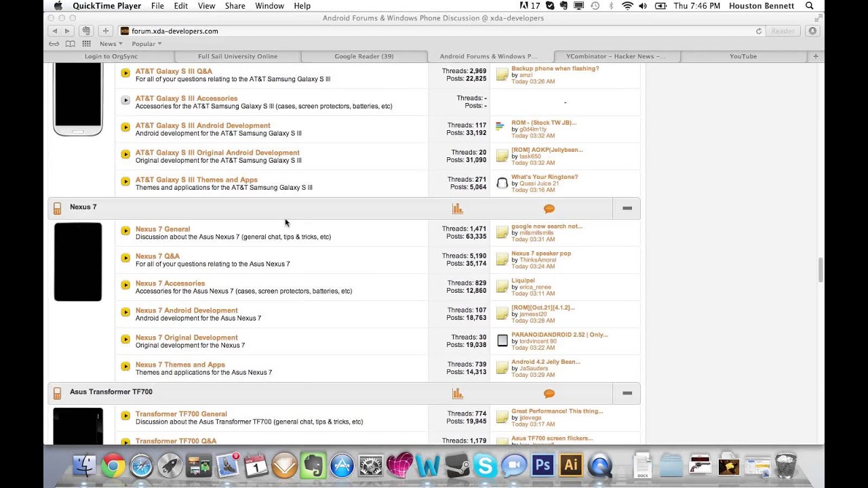Open Evernote from the Dock
Screen dimensions: 868x488
tap(313, 466)
